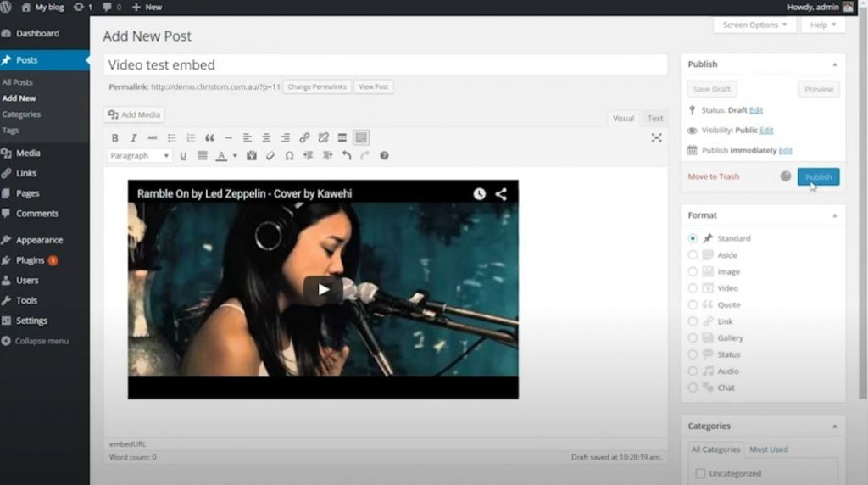
Task: Select Video post format
Action: (693, 288)
